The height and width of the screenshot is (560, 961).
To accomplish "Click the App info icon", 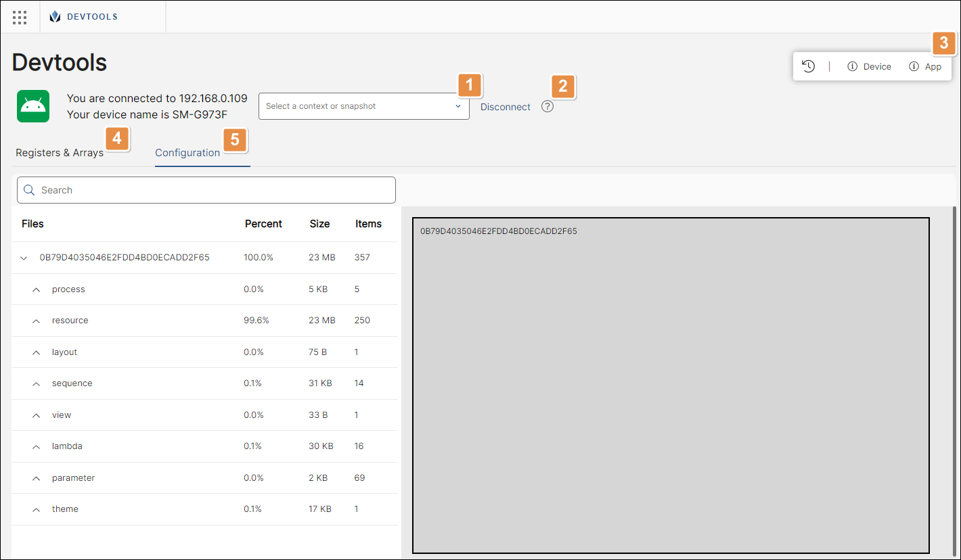I will [x=911, y=66].
